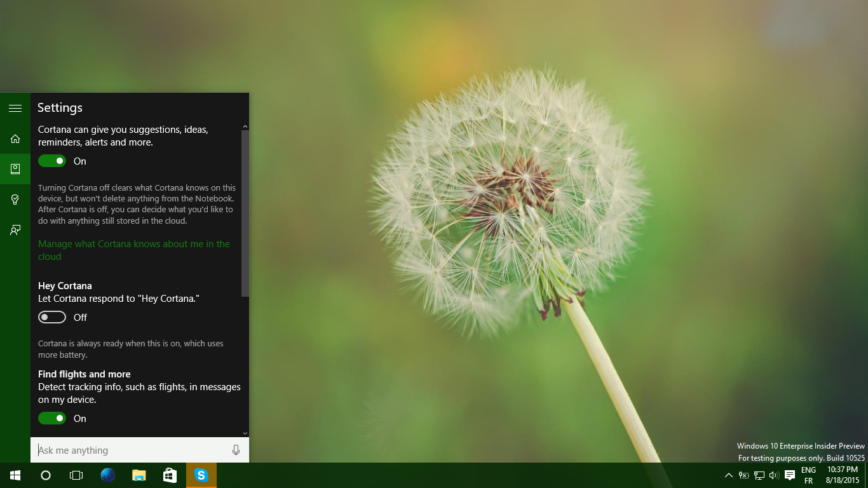Click scrollbar down arrow in Settings
This screenshot has width=868, height=488.
tap(245, 433)
